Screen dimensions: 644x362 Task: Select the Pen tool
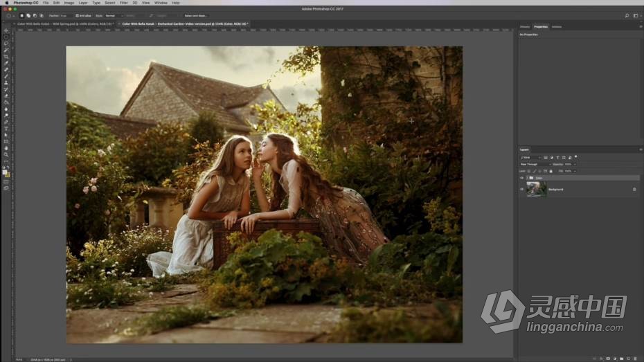6,122
